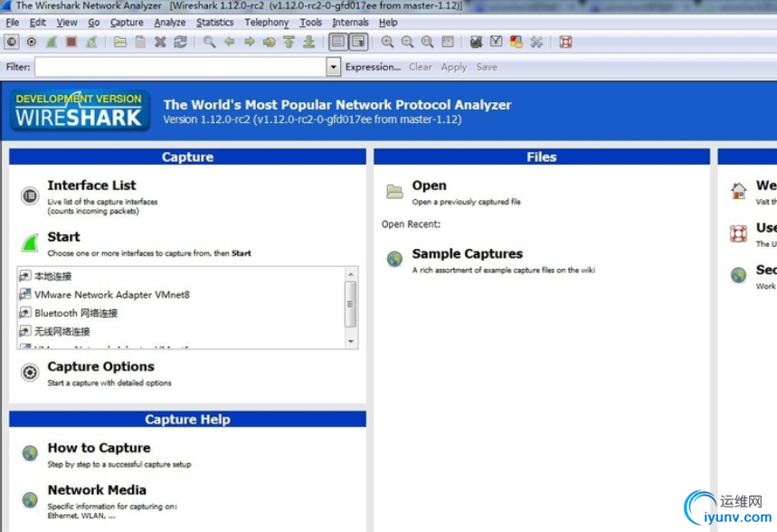Viewport: 777px width, 532px height.
Task: Open Sample Captures wiki link
Action: point(468,254)
